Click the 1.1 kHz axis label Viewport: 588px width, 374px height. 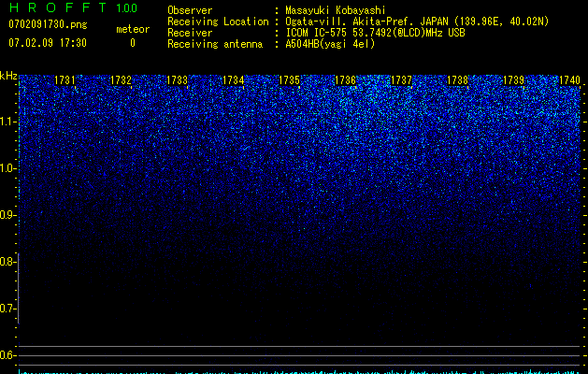(x=7, y=122)
